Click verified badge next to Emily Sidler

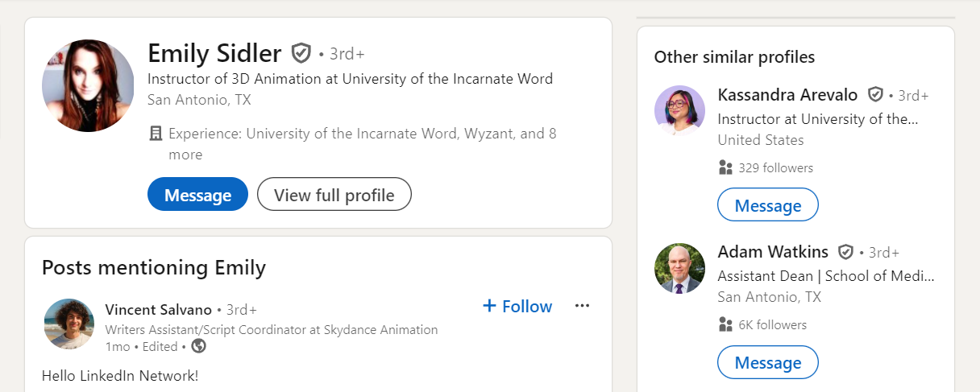301,53
